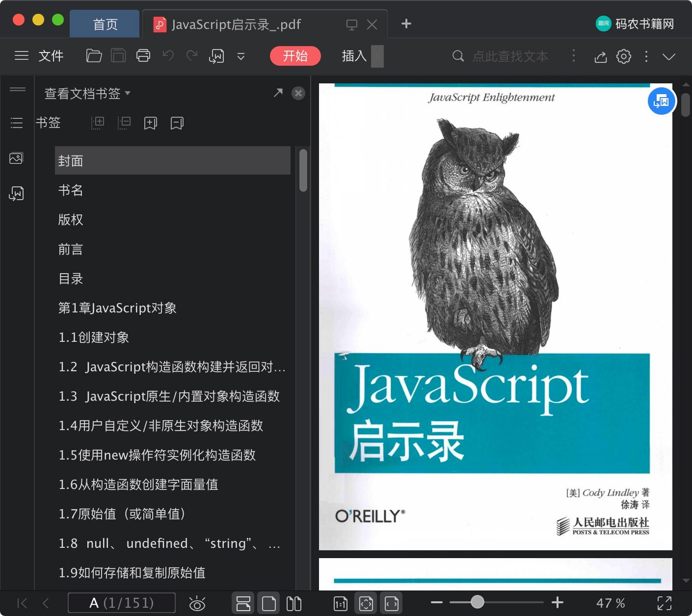Convert PDF to Word toolbar icon
This screenshot has height=616, width=692.
coord(216,56)
